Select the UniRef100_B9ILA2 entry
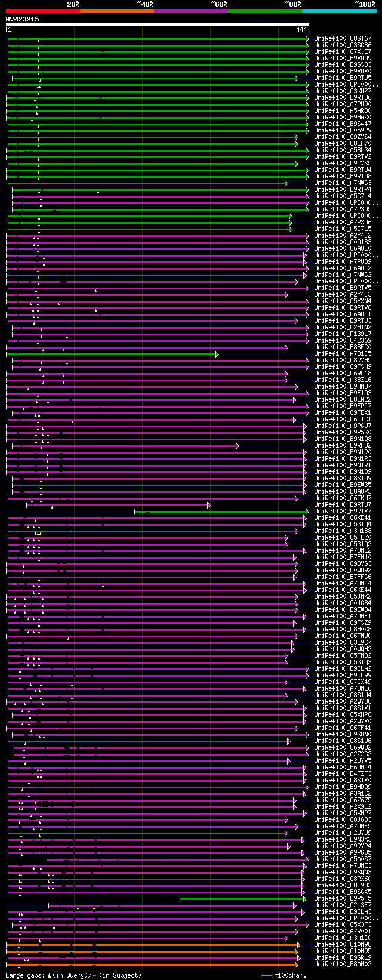Image resolution: width=382 pixels, height=980 pixels. pyautogui.click(x=343, y=669)
